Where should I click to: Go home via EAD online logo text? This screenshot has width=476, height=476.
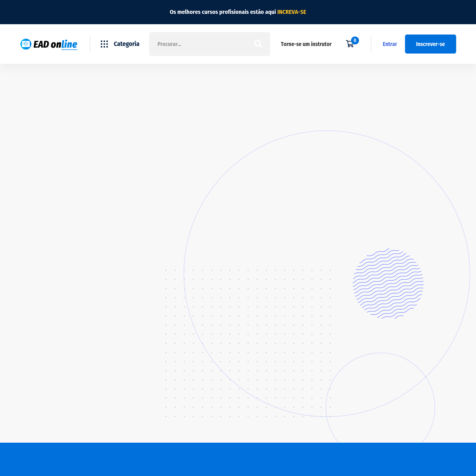tap(55, 44)
